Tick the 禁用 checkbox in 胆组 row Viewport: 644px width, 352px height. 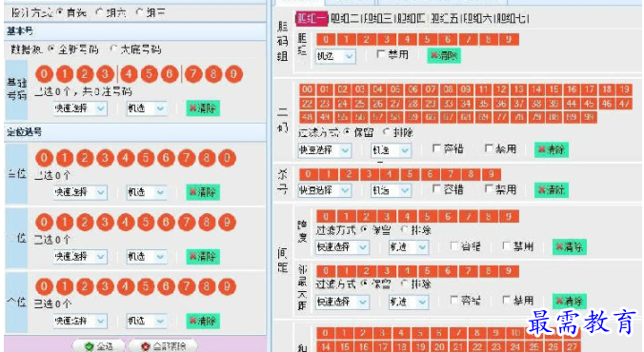[381, 54]
